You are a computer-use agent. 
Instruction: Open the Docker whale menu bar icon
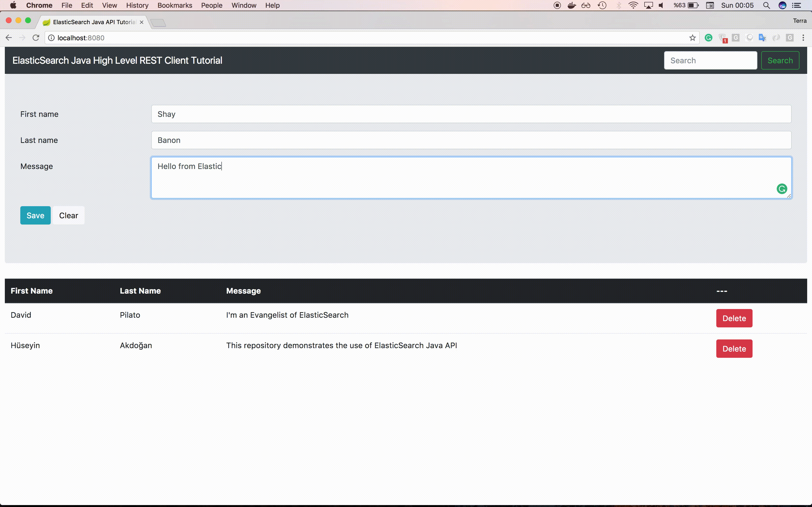point(571,5)
